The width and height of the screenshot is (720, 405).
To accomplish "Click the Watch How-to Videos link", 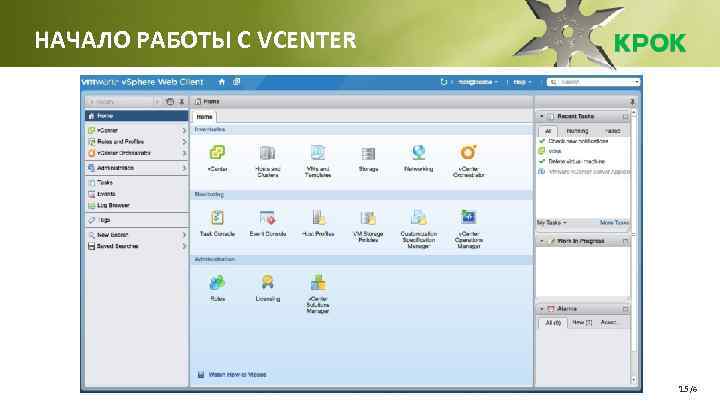I will (x=237, y=375).
